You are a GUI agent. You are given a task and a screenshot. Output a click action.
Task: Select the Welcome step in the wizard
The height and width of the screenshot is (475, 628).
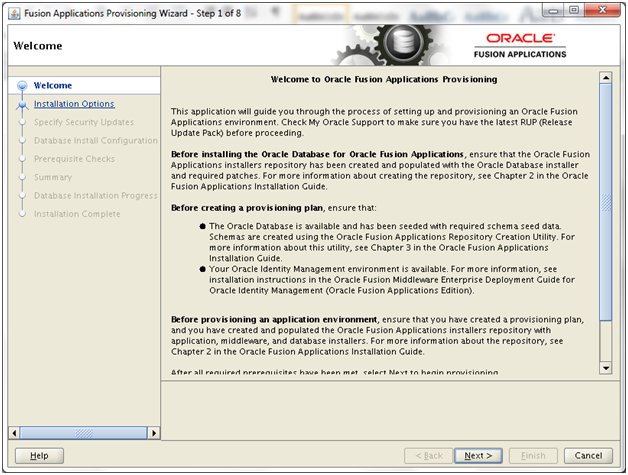pyautogui.click(x=52, y=86)
